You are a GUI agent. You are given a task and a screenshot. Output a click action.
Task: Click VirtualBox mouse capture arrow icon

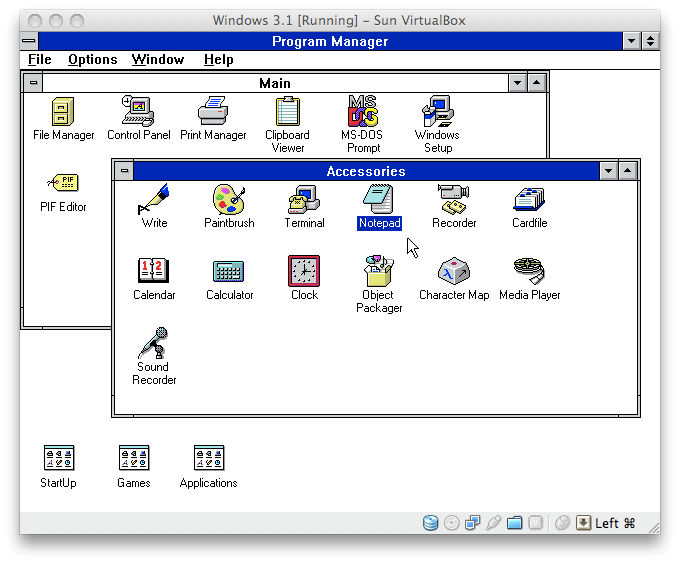click(x=583, y=523)
